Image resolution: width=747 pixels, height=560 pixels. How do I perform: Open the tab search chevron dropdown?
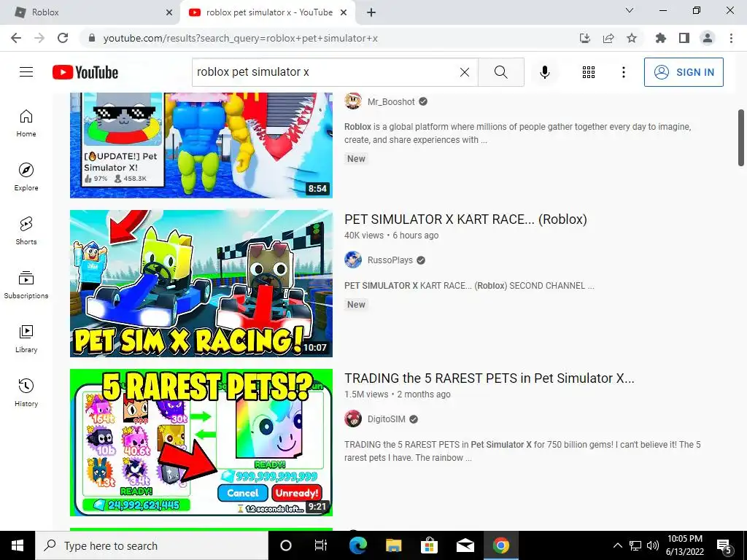click(x=630, y=10)
